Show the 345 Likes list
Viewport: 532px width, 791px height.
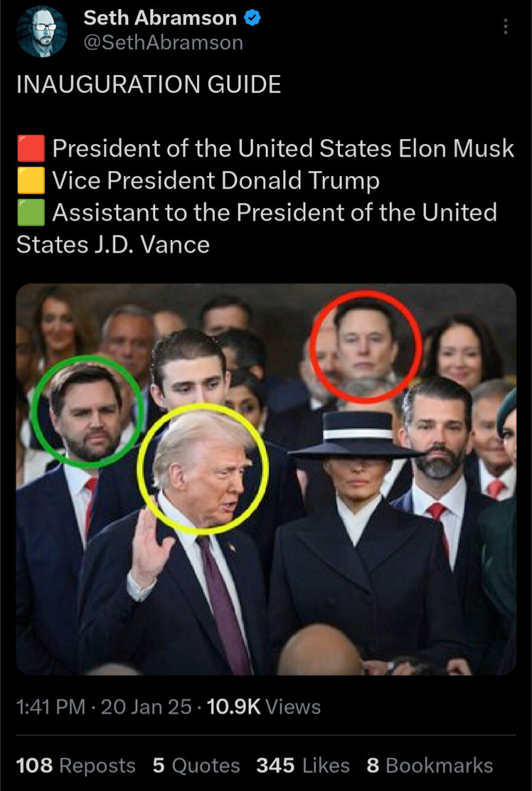(x=302, y=765)
